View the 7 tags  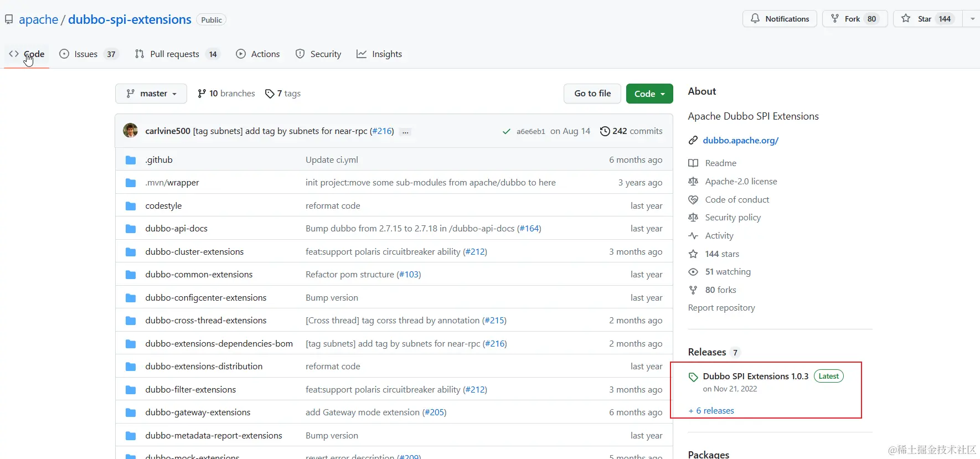(x=283, y=94)
